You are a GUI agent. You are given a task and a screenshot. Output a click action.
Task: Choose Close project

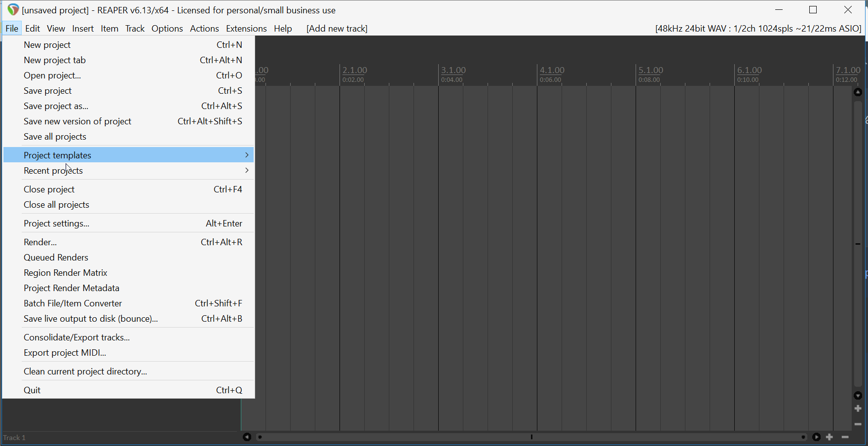[128, 189]
